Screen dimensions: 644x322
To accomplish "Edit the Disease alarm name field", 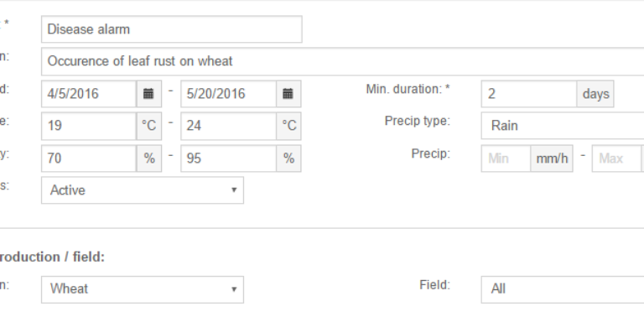I will [x=172, y=29].
